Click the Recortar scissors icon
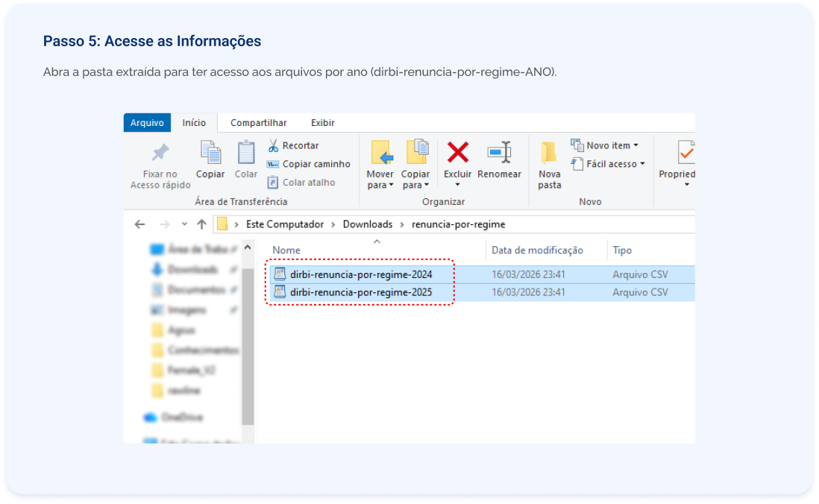The width and height of the screenshot is (819, 504). coord(273,145)
